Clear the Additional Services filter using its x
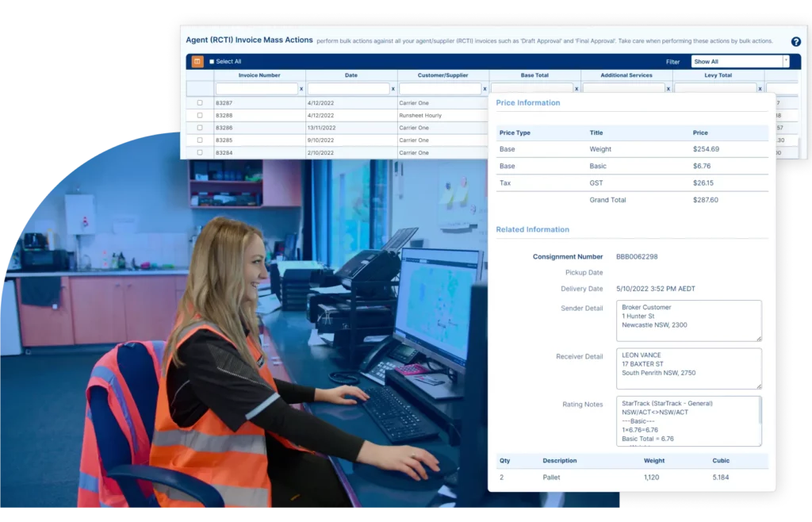The image size is (812, 522). (x=668, y=89)
